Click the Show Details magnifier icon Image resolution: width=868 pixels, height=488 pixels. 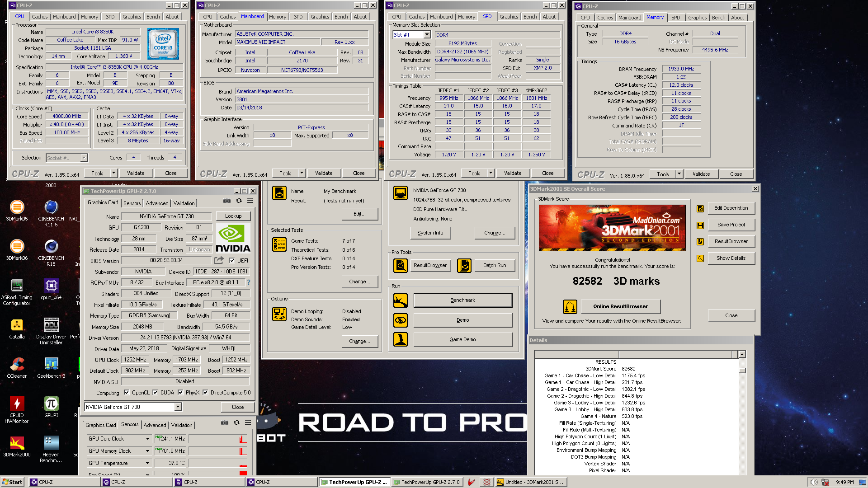tap(700, 258)
